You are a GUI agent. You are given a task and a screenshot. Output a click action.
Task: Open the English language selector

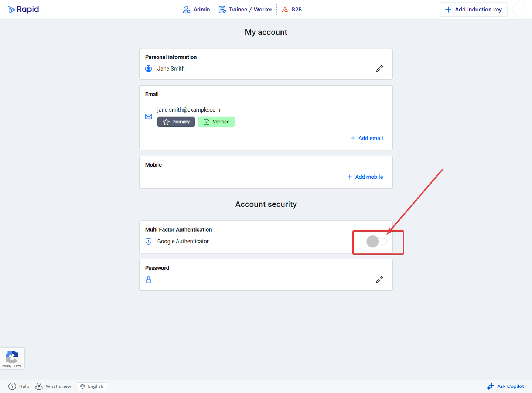point(92,386)
